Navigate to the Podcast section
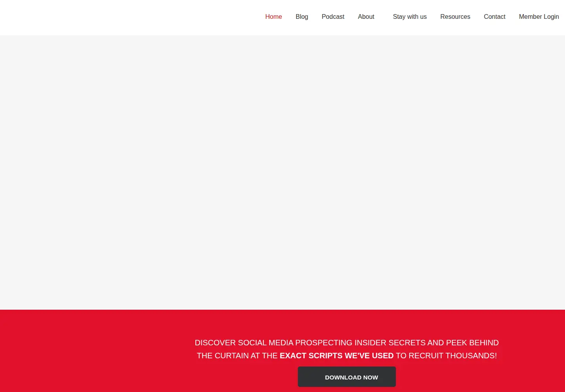565x392 pixels. 333,17
